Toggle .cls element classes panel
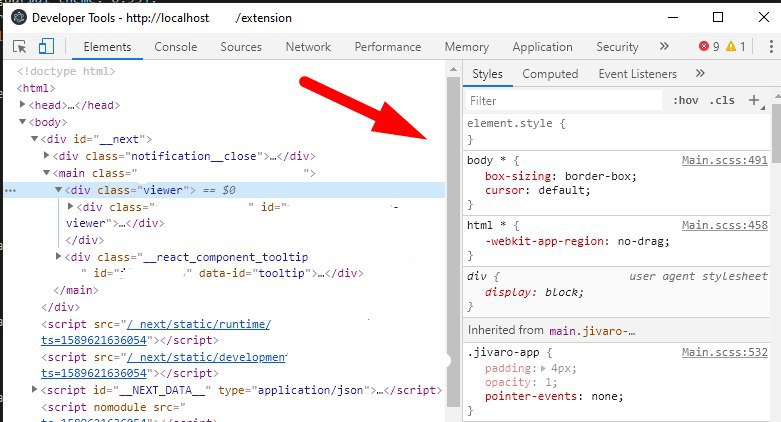Viewport: 781px width, 422px height. 722,101
